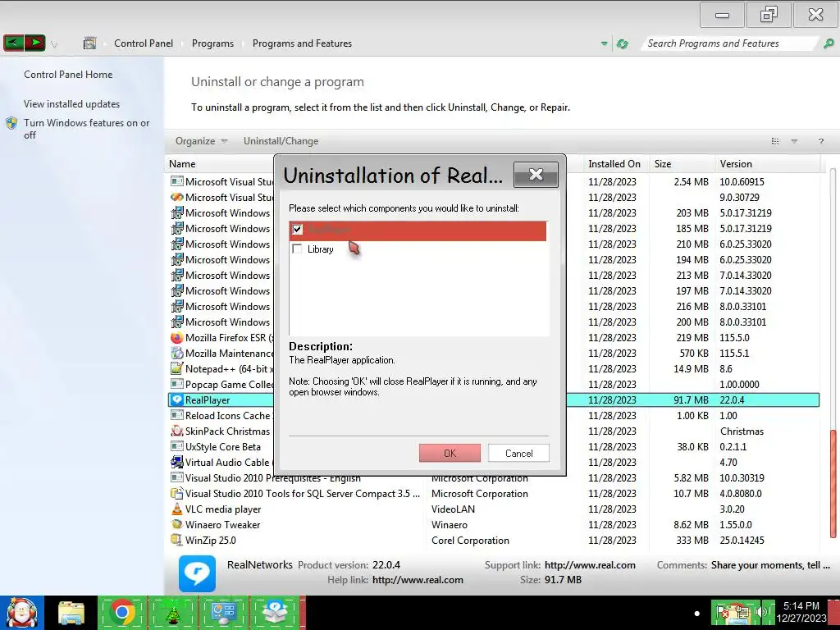
Task: Sort by the Version column header
Action: coord(767,164)
